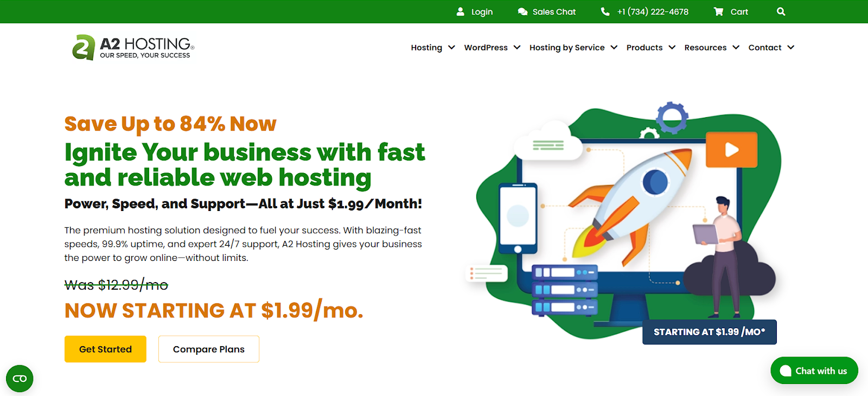Click the phone handset icon
Viewport: 868px width, 396px height.
(605, 11)
